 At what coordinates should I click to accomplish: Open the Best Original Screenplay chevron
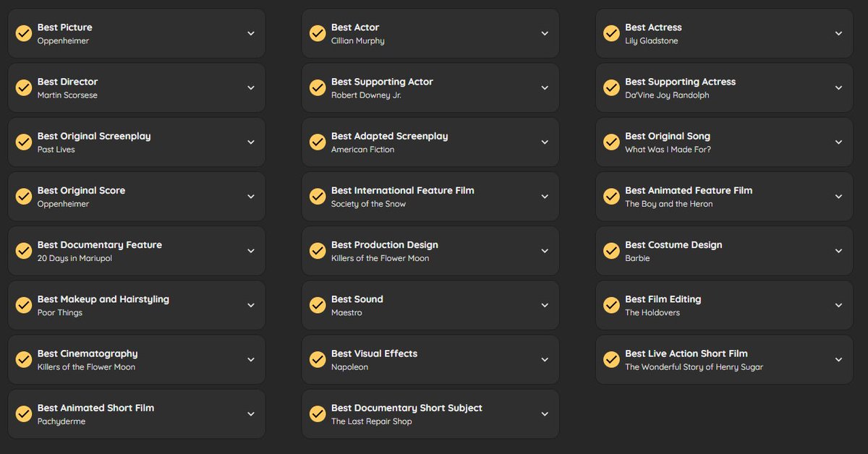click(251, 142)
